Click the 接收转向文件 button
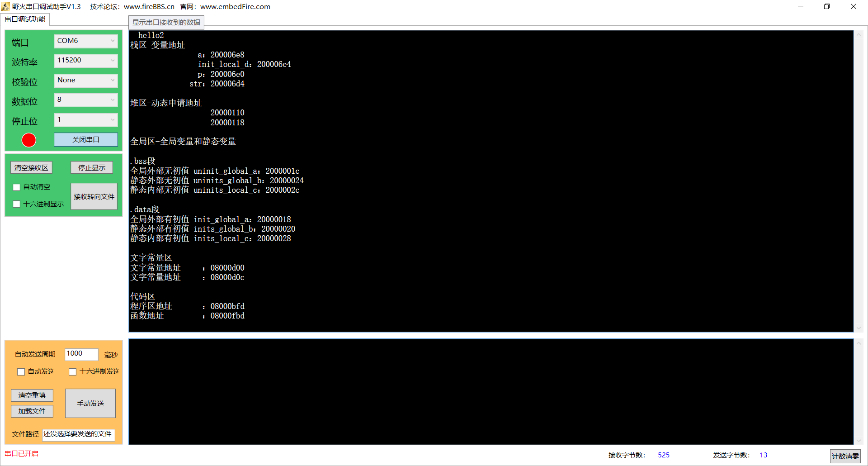Image resolution: width=868 pixels, height=466 pixels. tap(94, 196)
